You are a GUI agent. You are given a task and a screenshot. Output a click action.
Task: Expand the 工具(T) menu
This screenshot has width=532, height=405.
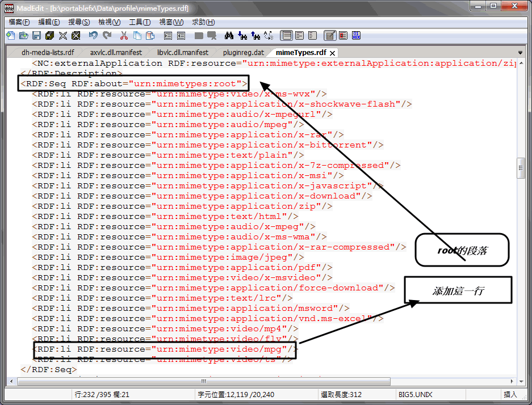[x=140, y=22]
